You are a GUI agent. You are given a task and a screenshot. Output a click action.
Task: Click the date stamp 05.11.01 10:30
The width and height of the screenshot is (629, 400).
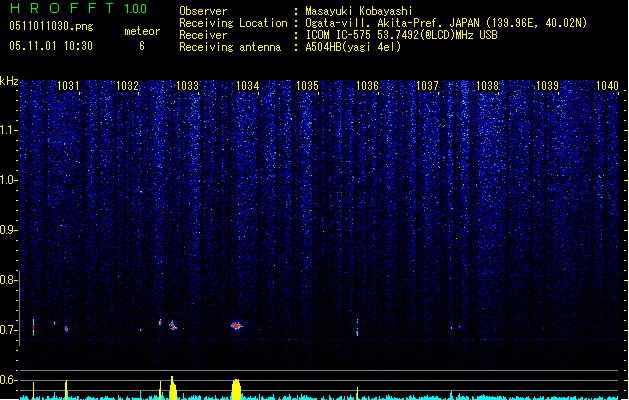point(51,46)
